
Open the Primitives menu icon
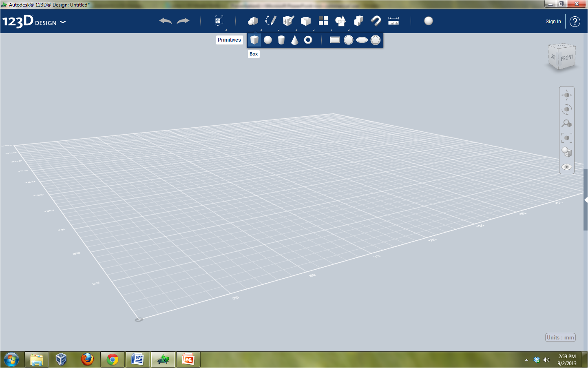click(253, 21)
